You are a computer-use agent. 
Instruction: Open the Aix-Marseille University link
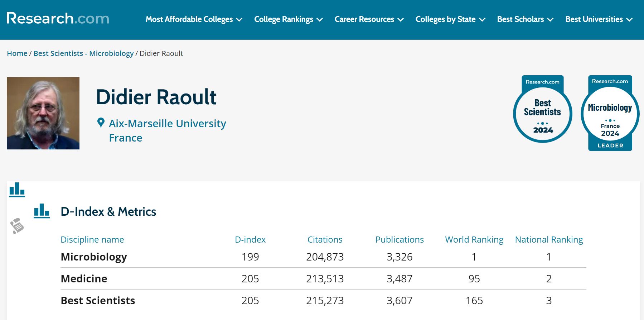(x=168, y=124)
